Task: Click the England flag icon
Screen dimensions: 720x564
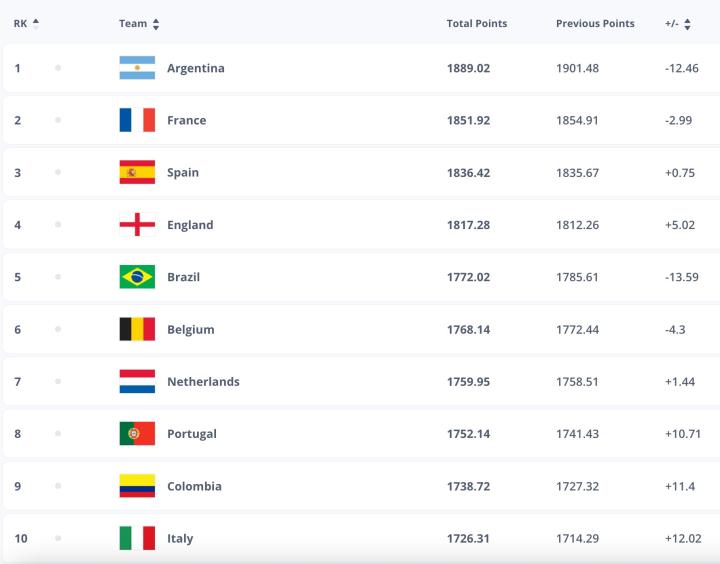Action: 137,225
